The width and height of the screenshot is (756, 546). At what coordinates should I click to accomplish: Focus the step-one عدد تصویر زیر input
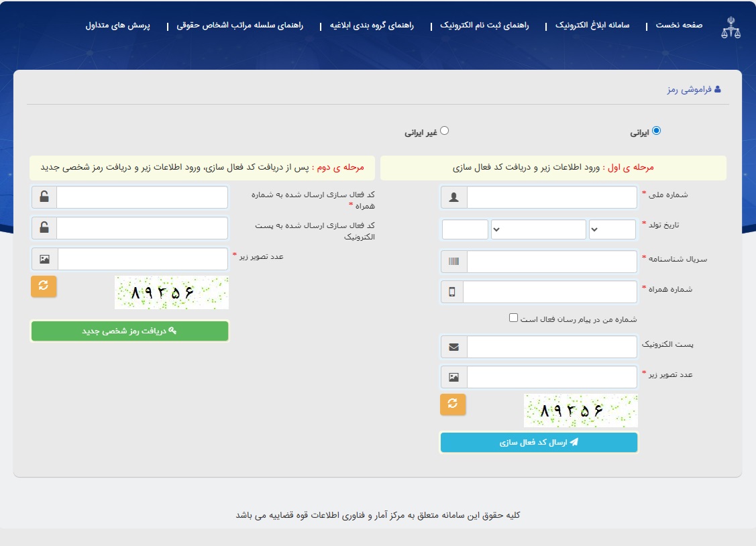[x=551, y=378]
